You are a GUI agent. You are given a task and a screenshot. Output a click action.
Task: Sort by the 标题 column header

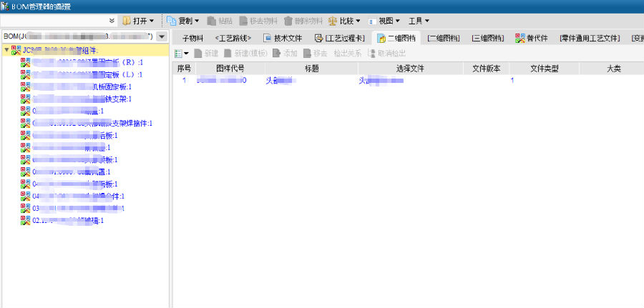312,69
